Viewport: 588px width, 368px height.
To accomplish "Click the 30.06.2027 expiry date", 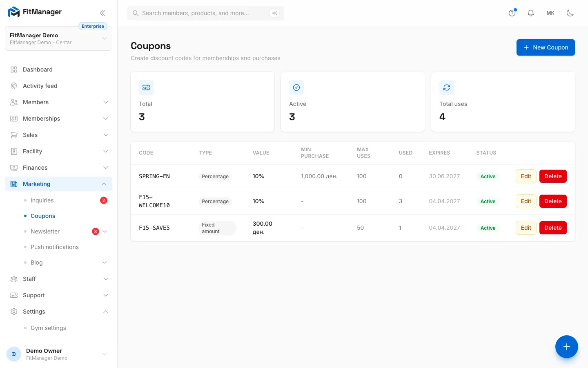I will tap(444, 176).
